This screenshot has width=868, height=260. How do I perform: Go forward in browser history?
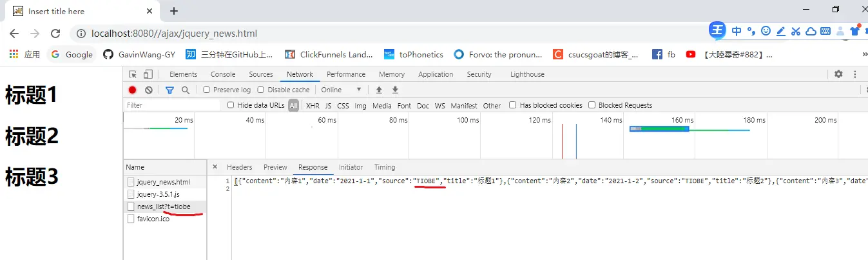pos(35,34)
